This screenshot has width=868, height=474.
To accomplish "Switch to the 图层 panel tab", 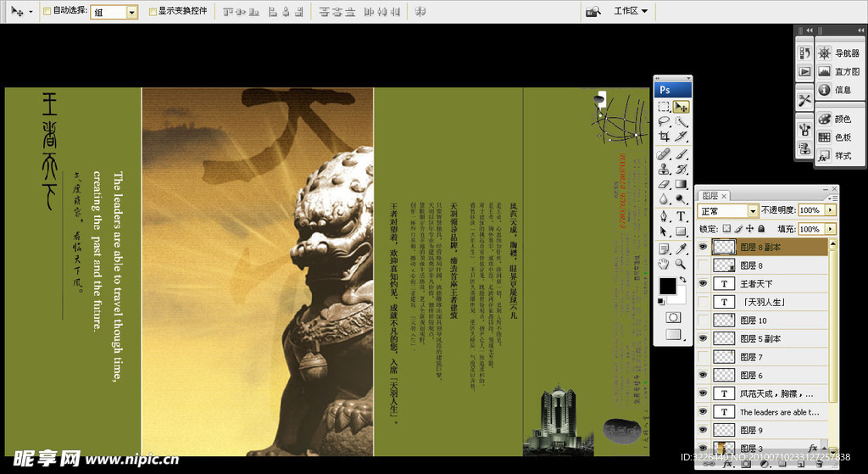I will [709, 195].
